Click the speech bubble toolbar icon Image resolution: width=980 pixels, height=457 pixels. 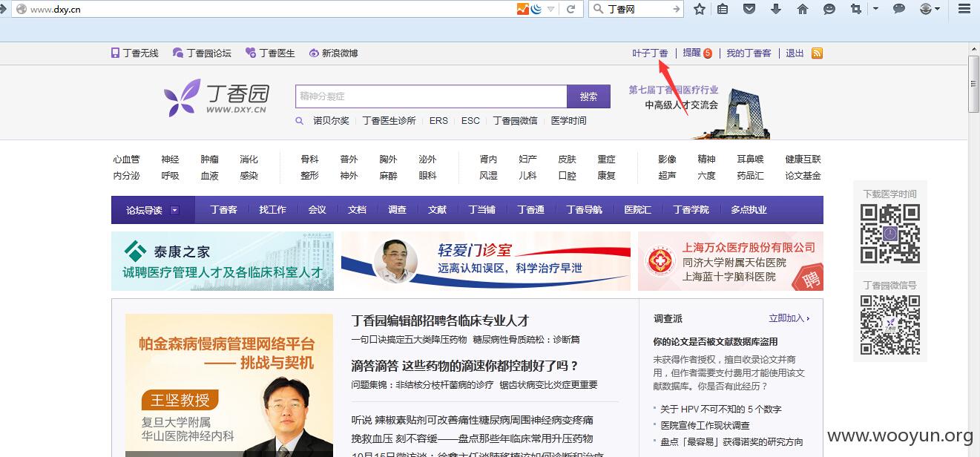(898, 9)
